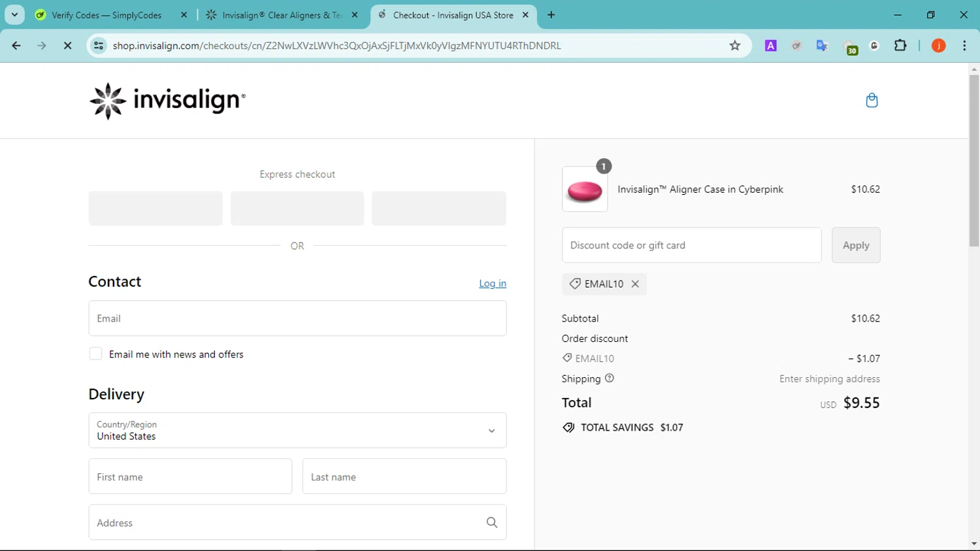This screenshot has width=980, height=551.
Task: Bookmark this page with the star icon
Action: pos(735,46)
